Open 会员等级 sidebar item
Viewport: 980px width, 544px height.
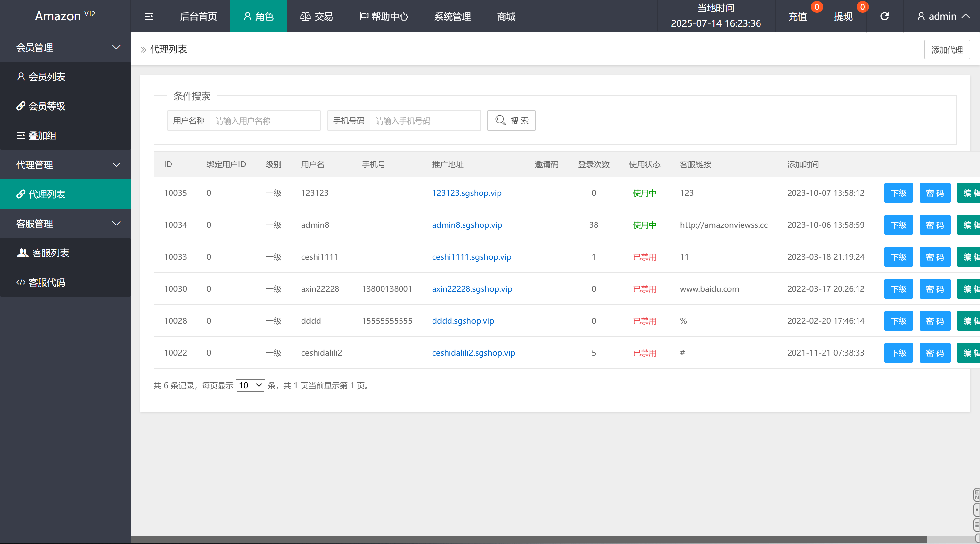pyautogui.click(x=47, y=106)
